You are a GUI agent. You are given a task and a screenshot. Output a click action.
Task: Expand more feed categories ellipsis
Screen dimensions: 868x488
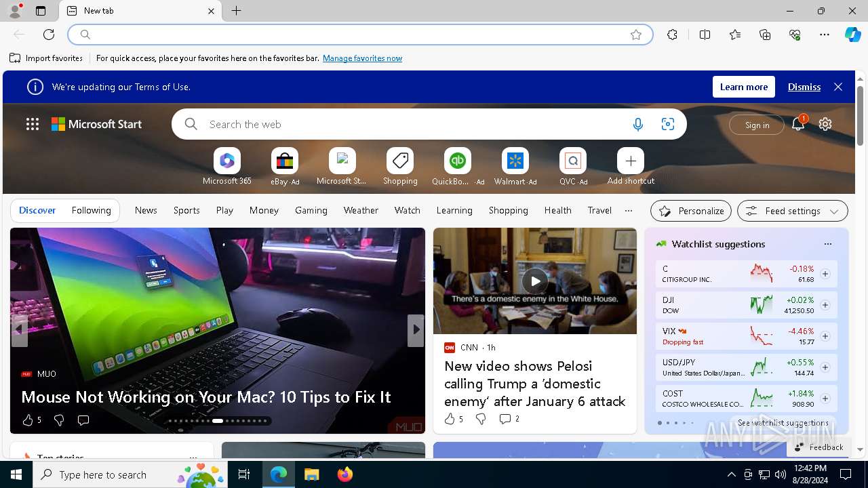[629, 211]
